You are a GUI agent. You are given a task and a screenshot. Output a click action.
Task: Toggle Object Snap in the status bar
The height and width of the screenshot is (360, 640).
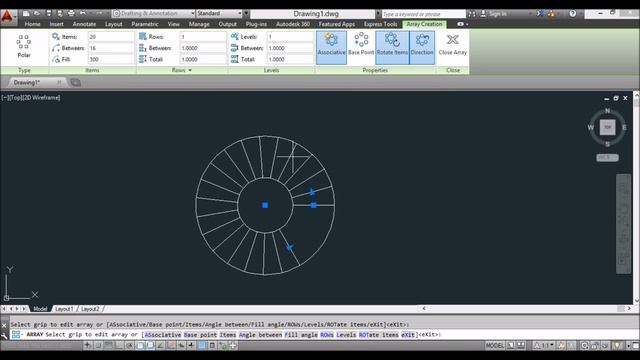[x=140, y=345]
